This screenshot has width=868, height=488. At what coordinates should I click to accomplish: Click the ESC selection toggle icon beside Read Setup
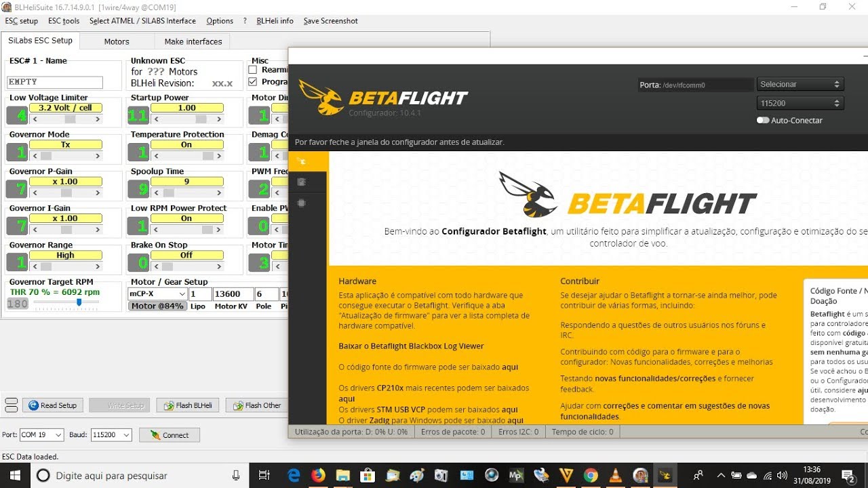click(x=11, y=405)
